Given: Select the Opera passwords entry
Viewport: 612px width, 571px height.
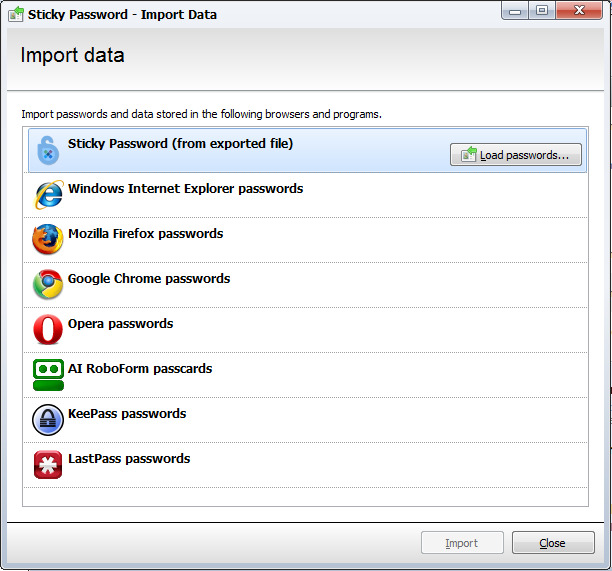Looking at the screenshot, I should 305,330.
